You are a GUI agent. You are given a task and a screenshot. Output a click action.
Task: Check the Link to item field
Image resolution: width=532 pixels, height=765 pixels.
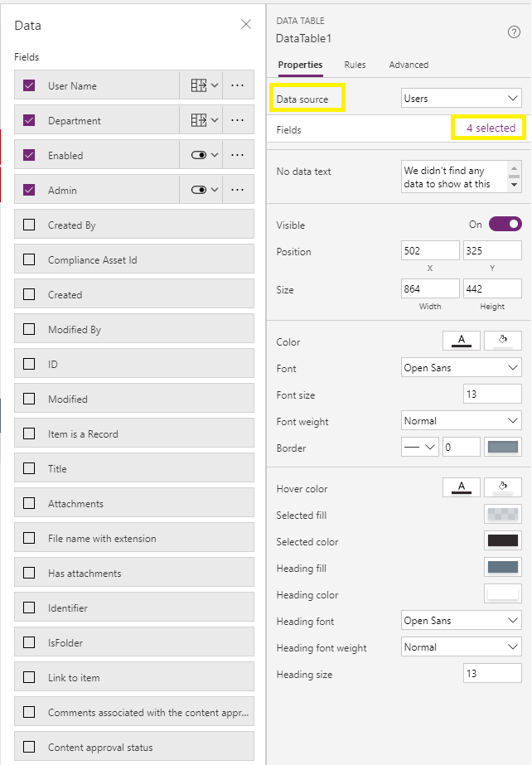[x=29, y=677]
